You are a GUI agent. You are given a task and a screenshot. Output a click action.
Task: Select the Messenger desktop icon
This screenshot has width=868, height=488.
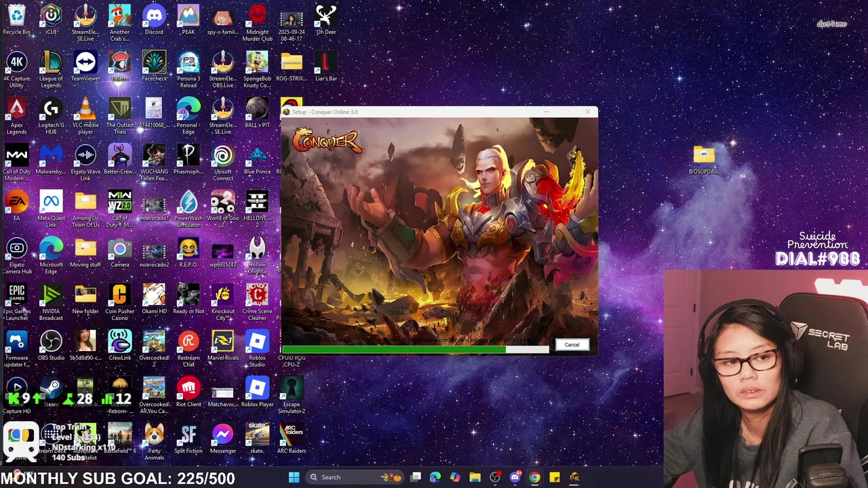[x=222, y=439]
